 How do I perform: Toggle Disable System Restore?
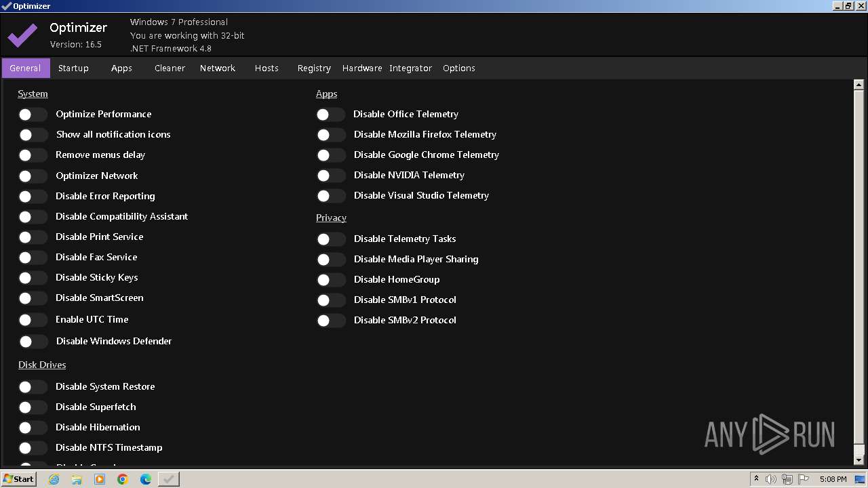coord(33,387)
